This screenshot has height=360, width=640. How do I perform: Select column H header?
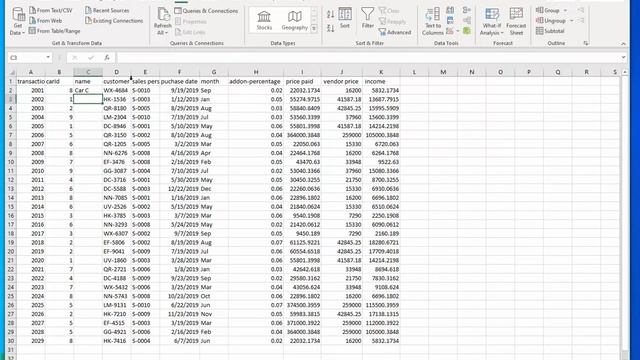[256, 72]
